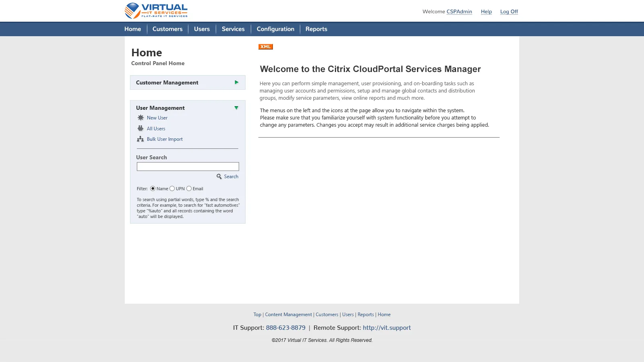Click the All Users people icon

(140, 128)
